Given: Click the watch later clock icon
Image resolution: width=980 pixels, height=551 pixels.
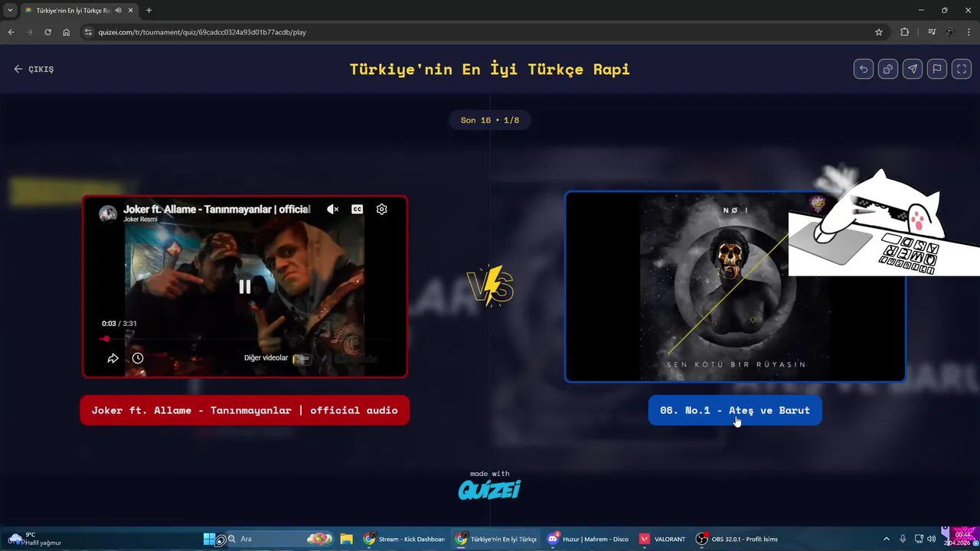Looking at the screenshot, I should click(x=138, y=358).
